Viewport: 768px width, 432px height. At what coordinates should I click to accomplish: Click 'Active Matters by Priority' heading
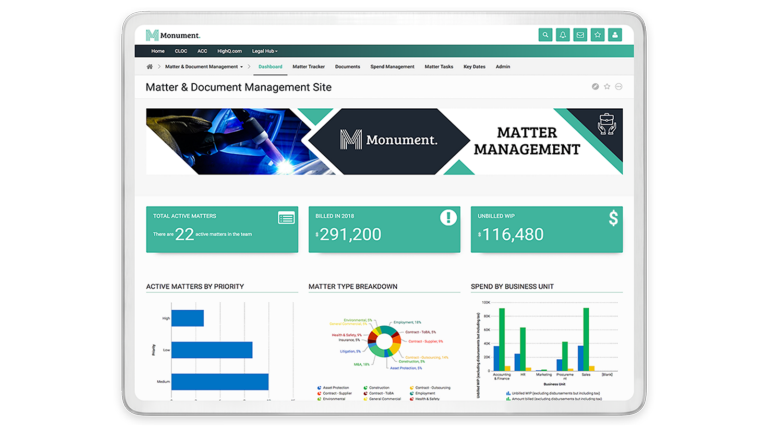point(195,287)
